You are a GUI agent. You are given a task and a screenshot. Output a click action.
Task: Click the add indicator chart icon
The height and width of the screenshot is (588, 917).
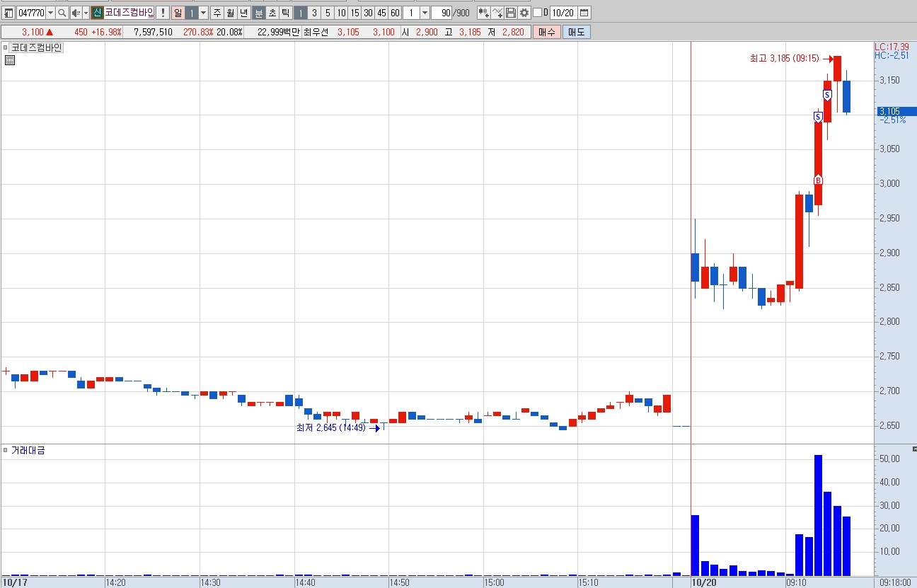pyautogui.click(x=483, y=13)
